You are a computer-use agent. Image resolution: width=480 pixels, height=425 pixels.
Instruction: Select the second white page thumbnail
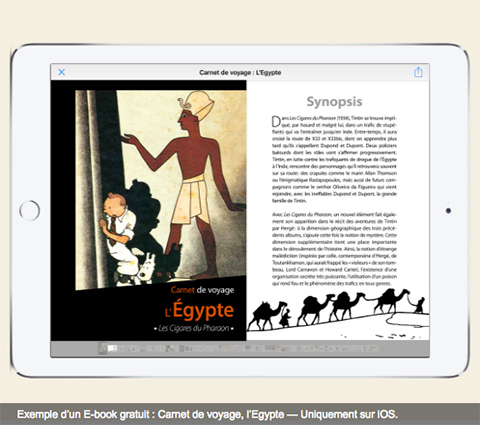112,348
